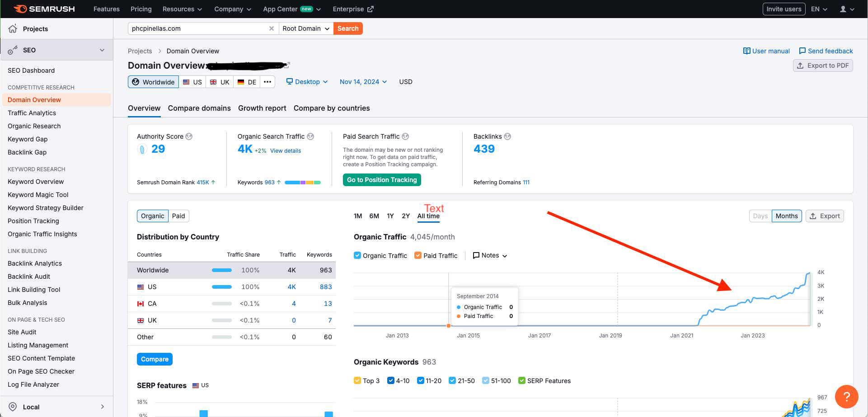Click Authority Score info icon
The height and width of the screenshot is (417, 868).
[189, 136]
